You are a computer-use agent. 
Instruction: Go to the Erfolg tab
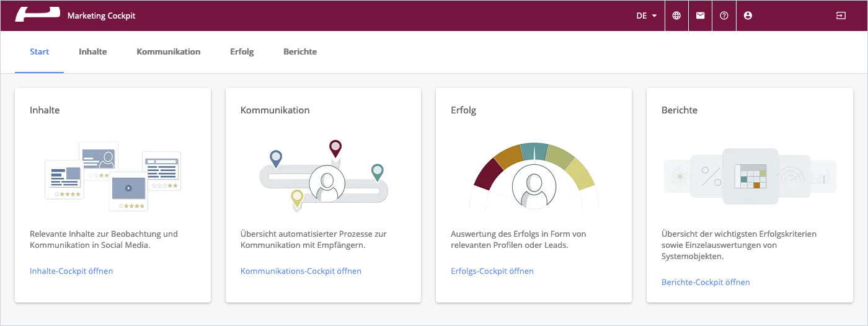tap(242, 52)
